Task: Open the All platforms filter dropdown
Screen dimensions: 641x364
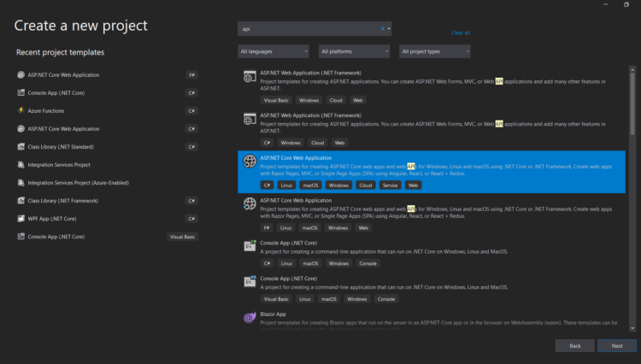Action: [x=354, y=51]
